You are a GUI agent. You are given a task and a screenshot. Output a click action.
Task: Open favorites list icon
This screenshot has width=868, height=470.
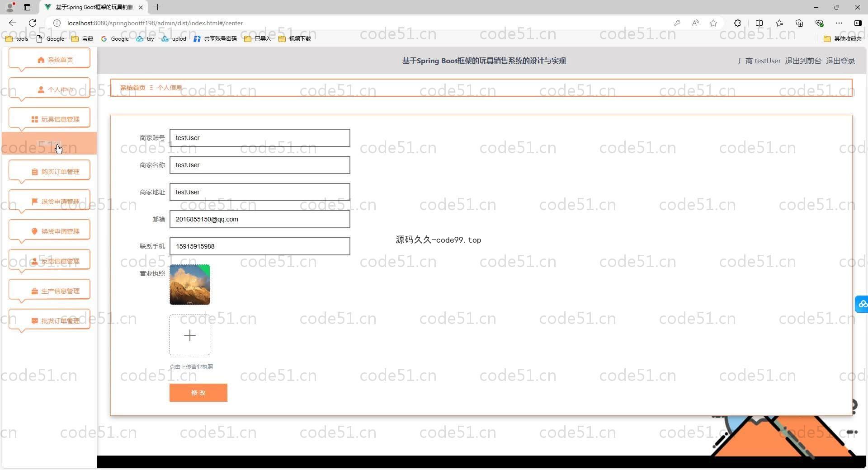(779, 23)
